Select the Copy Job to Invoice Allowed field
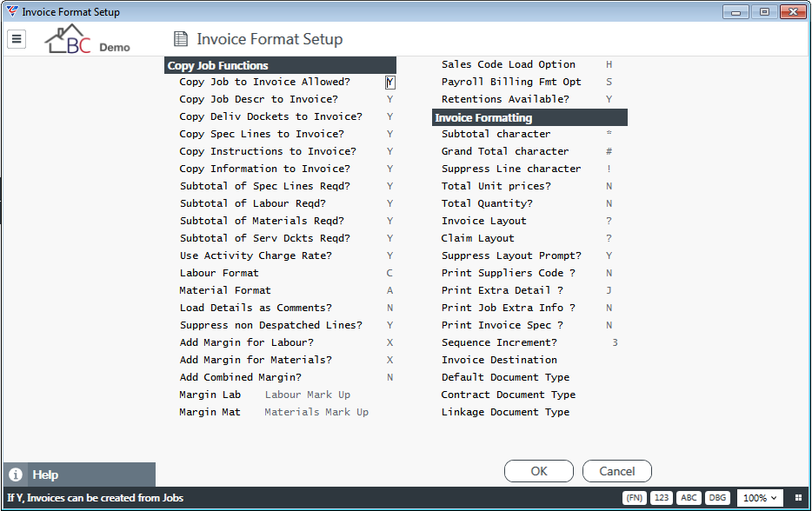 pyautogui.click(x=390, y=82)
